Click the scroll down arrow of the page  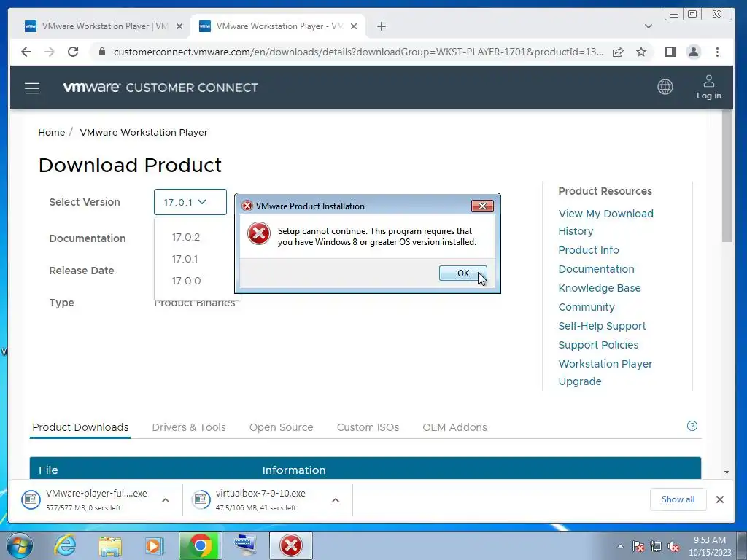point(727,472)
